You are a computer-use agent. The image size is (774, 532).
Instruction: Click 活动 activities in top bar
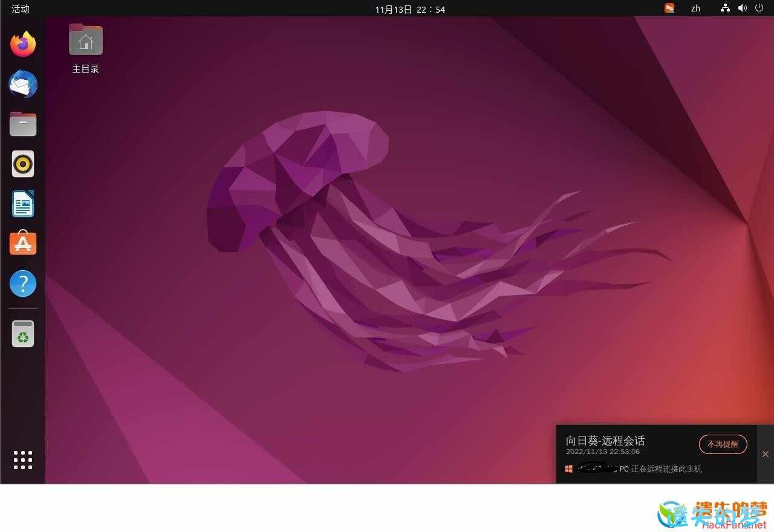click(x=21, y=8)
